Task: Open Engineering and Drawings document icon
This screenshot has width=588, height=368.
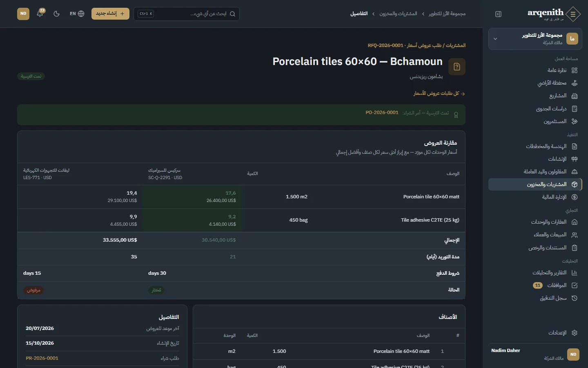Action: click(x=575, y=146)
